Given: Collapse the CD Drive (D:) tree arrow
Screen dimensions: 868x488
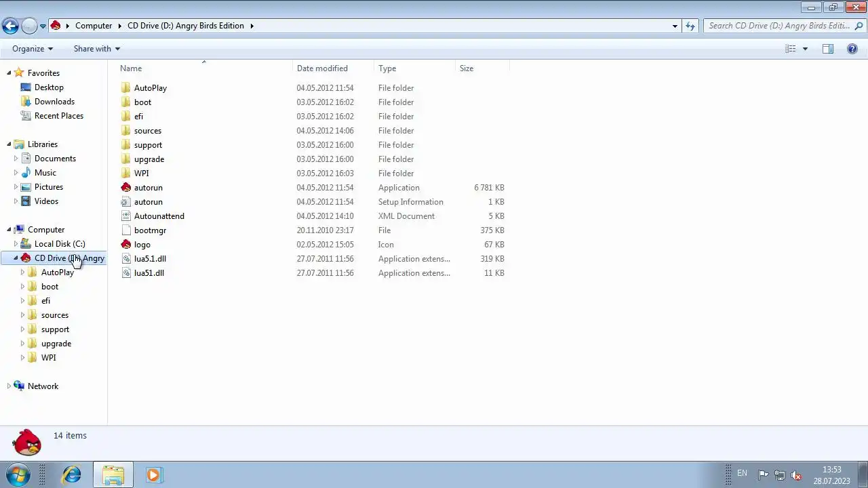Looking at the screenshot, I should [16, 258].
